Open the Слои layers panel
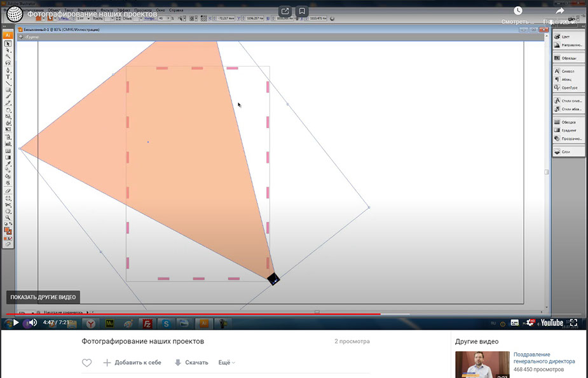 565,151
